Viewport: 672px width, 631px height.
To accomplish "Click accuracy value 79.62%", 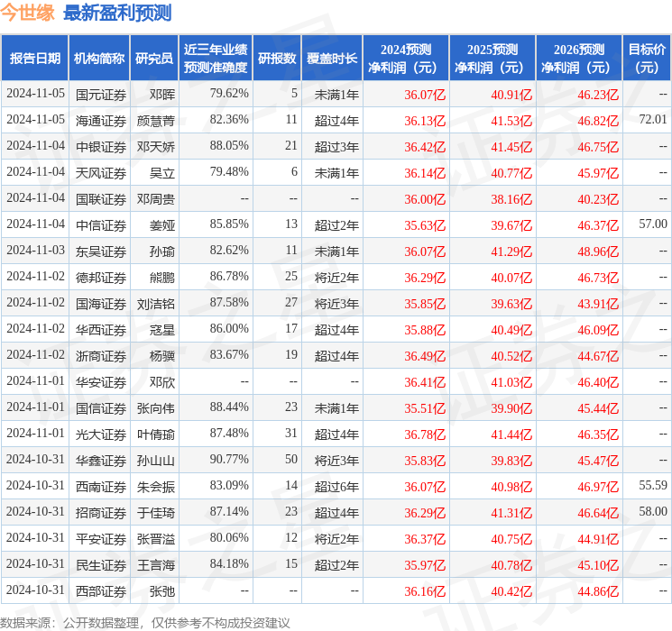I will 229,94.
